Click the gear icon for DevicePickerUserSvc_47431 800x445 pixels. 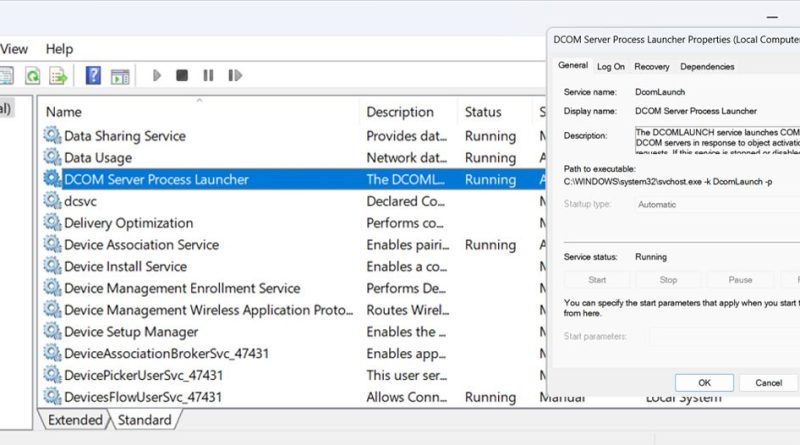(52, 375)
